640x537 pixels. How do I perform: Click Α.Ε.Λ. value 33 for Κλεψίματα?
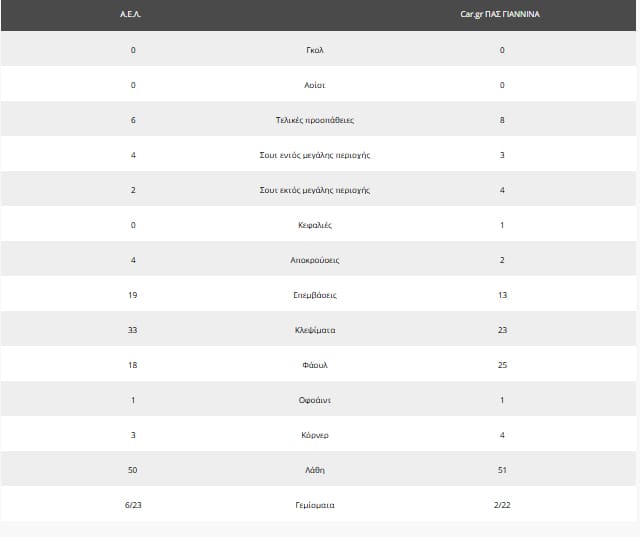coord(133,330)
